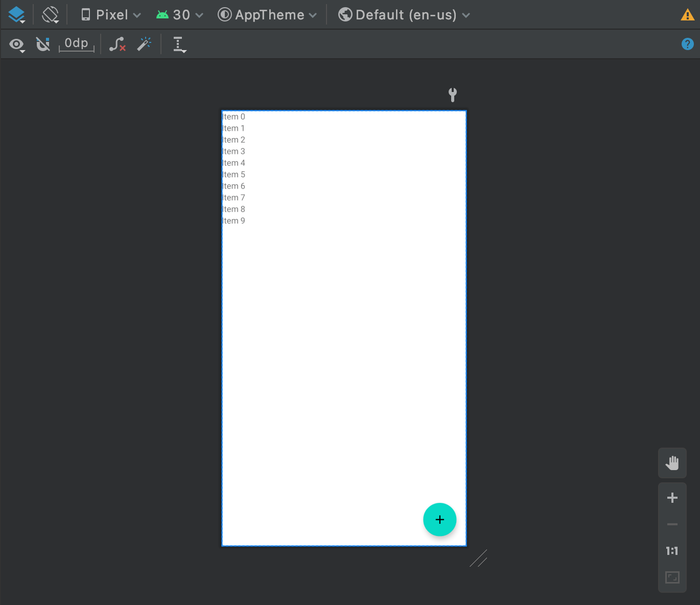
Task: Click the Clear All Constraints icon
Action: [x=118, y=44]
